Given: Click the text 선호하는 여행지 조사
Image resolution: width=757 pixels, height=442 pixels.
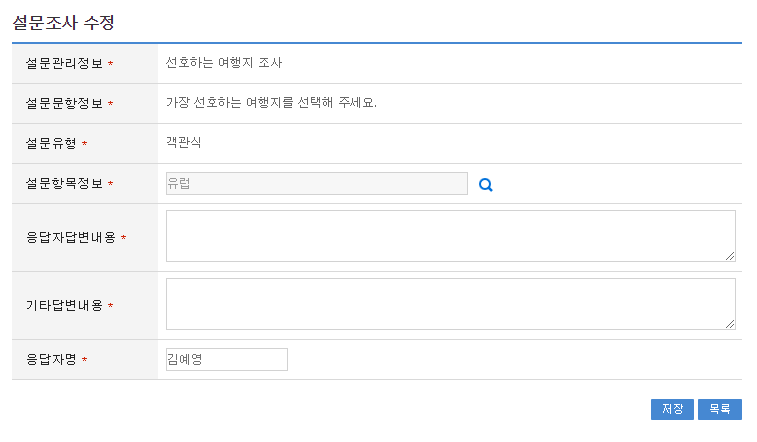Looking at the screenshot, I should click(x=224, y=63).
